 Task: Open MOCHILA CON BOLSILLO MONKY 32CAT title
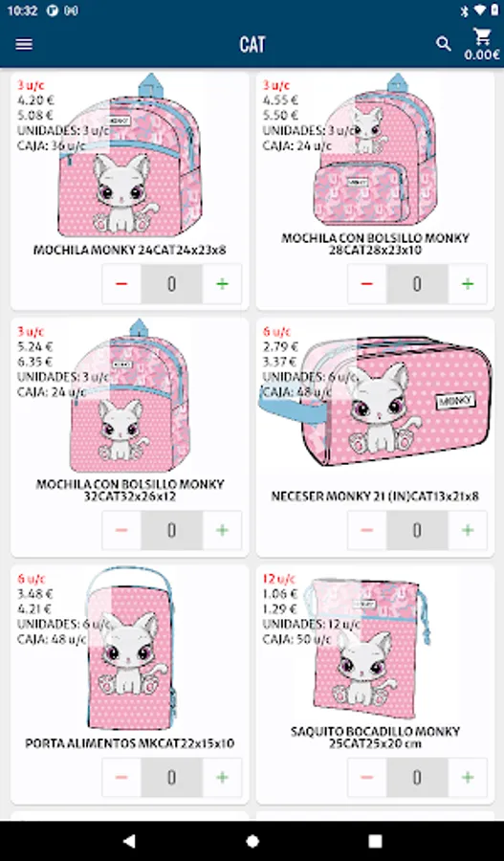[130, 491]
